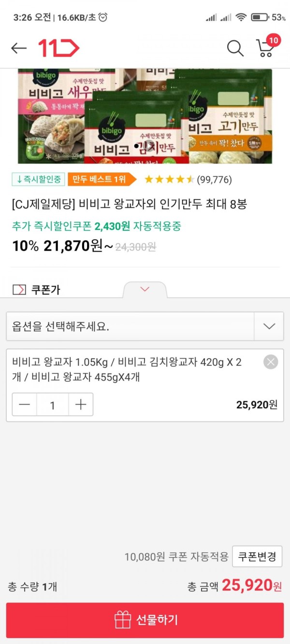The image size is (290, 644).
Task: Click the quantity number field
Action: 53,405
